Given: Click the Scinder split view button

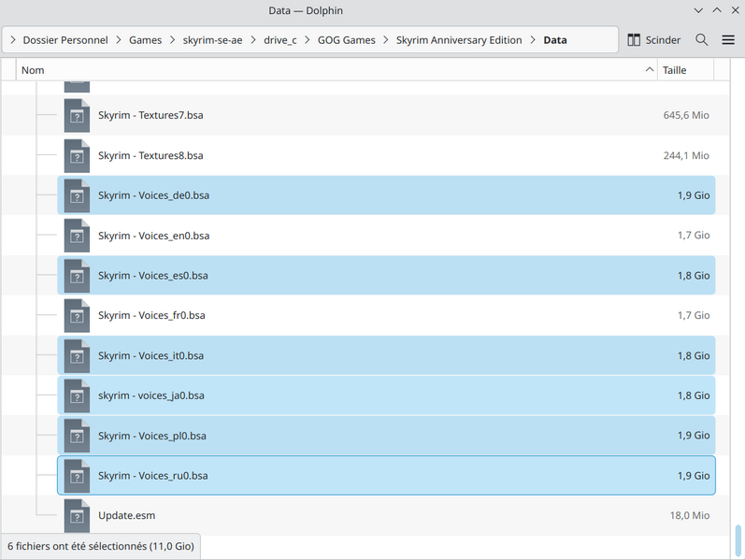Looking at the screenshot, I should point(654,40).
